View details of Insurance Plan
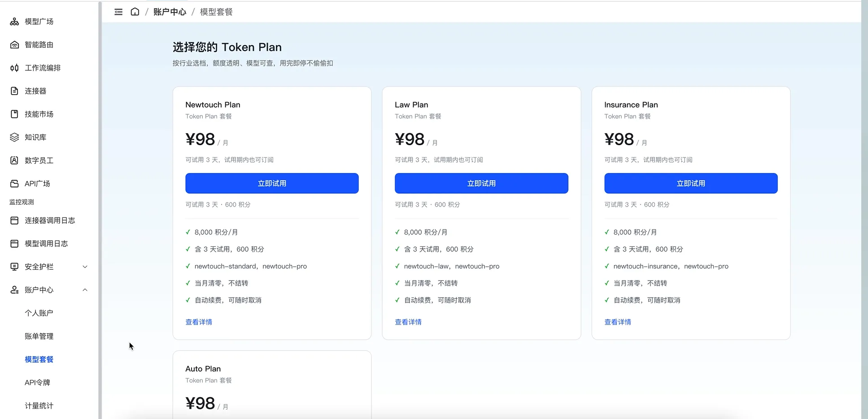The width and height of the screenshot is (868, 419). [x=618, y=322]
